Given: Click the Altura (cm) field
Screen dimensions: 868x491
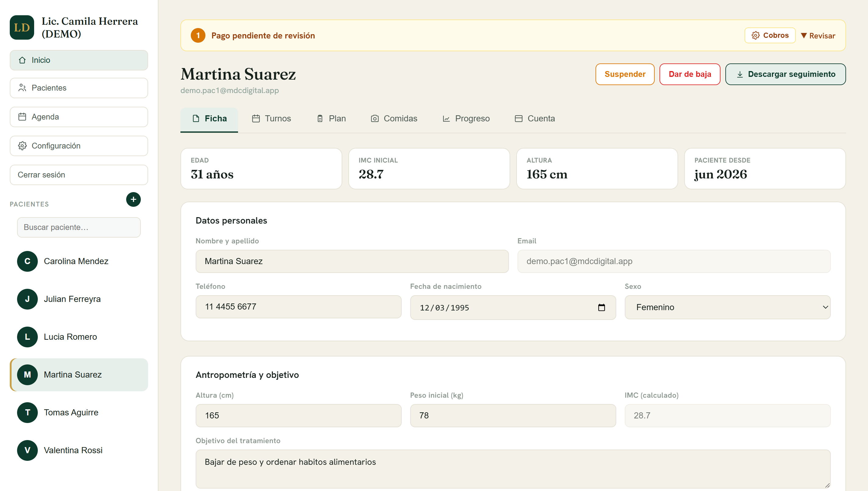Looking at the screenshot, I should click(299, 416).
